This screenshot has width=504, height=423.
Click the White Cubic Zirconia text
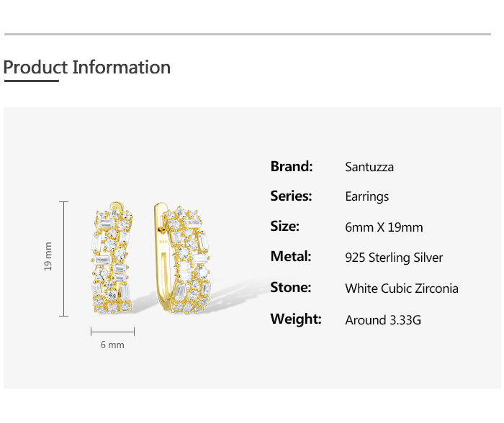(402, 288)
